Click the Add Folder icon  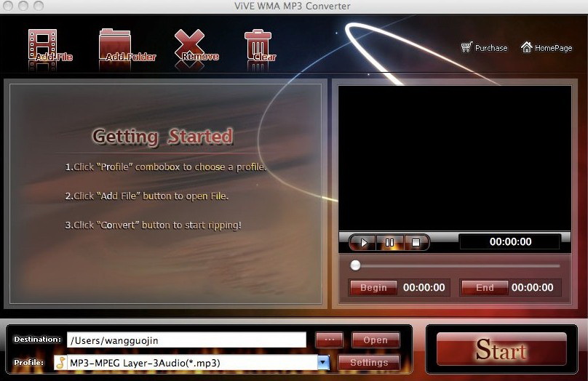[x=115, y=45]
